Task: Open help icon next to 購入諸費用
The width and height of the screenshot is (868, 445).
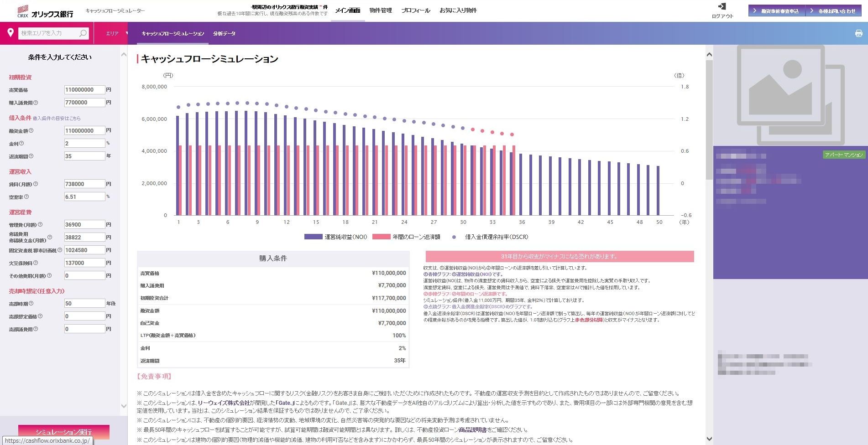Action: point(36,103)
